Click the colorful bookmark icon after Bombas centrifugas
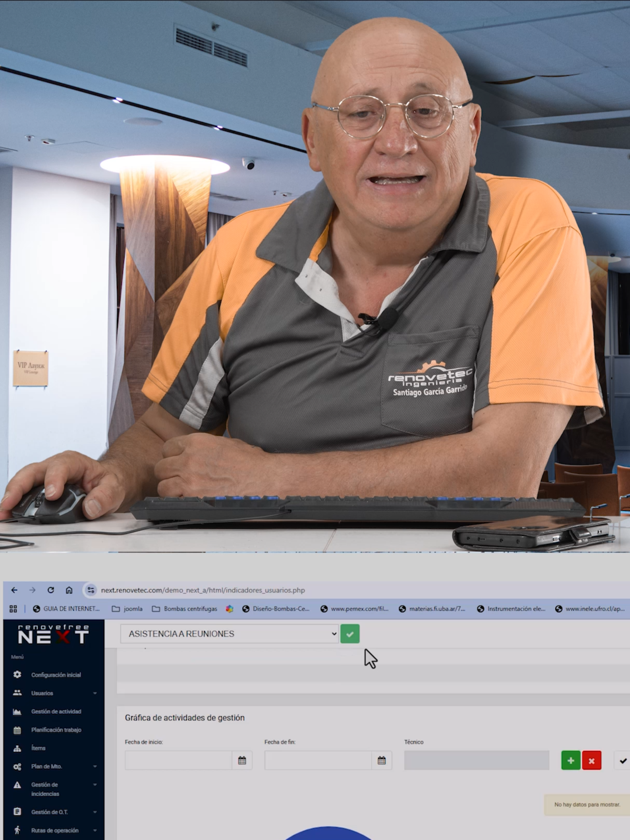 point(229,609)
